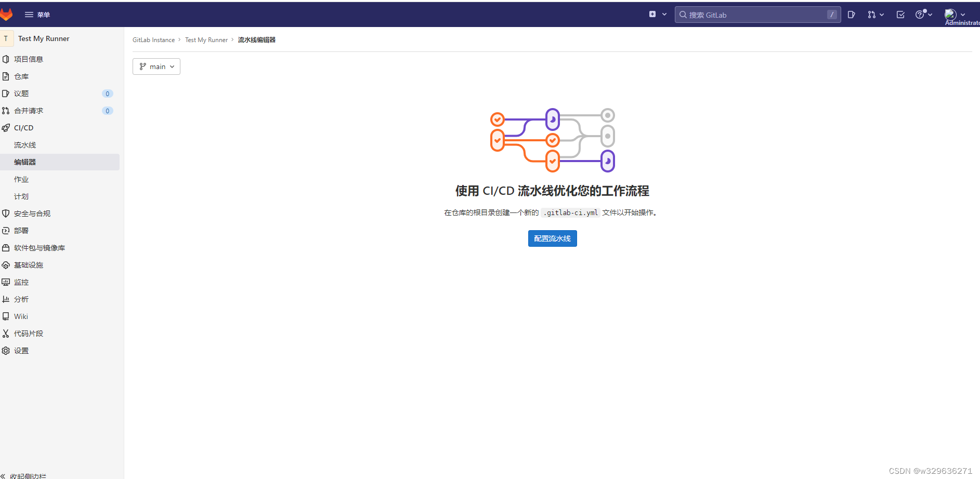Click the 议题 issues sidebar icon

tap(6, 94)
